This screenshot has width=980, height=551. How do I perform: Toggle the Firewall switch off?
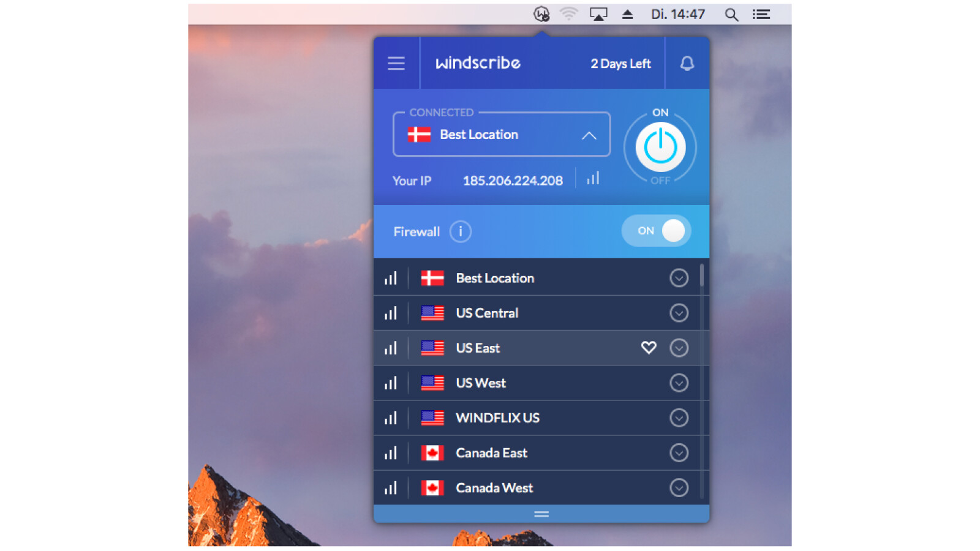pos(657,231)
